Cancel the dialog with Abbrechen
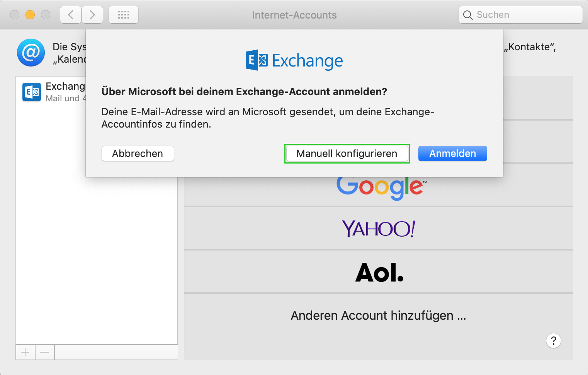Viewport: 588px width, 375px height. pos(138,153)
